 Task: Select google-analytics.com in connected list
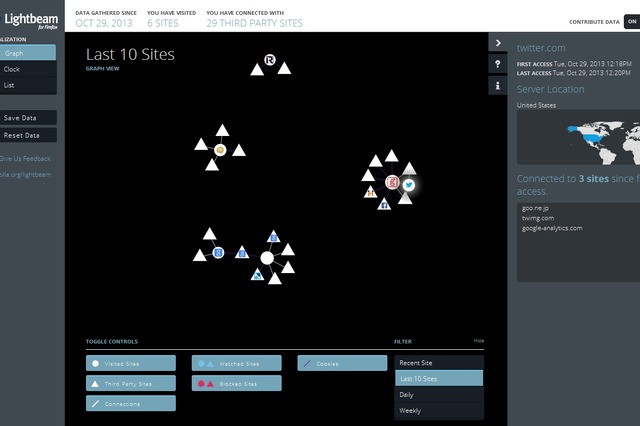[x=552, y=228]
